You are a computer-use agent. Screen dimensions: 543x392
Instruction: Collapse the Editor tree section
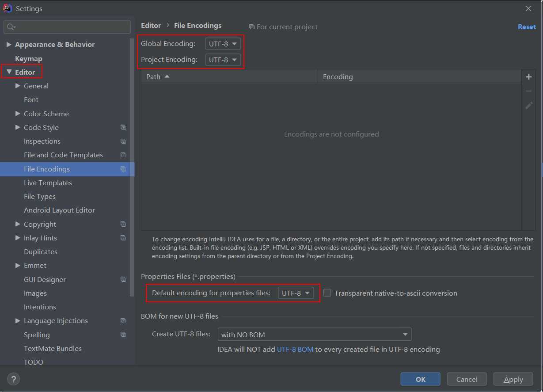pos(9,72)
